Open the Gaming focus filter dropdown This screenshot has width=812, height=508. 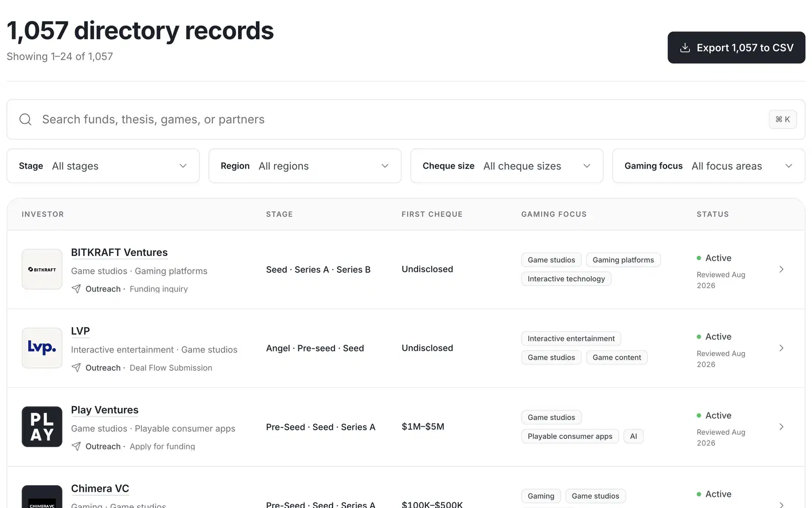click(x=709, y=166)
